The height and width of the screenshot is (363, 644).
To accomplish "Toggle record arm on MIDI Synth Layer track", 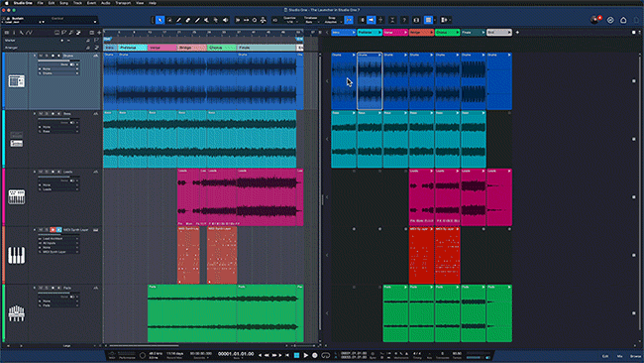I will pos(53,230).
